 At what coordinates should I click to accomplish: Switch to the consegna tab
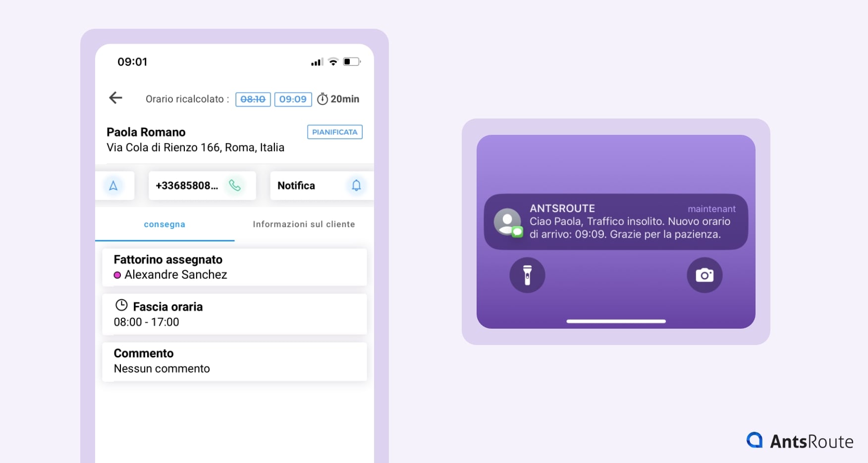(164, 225)
